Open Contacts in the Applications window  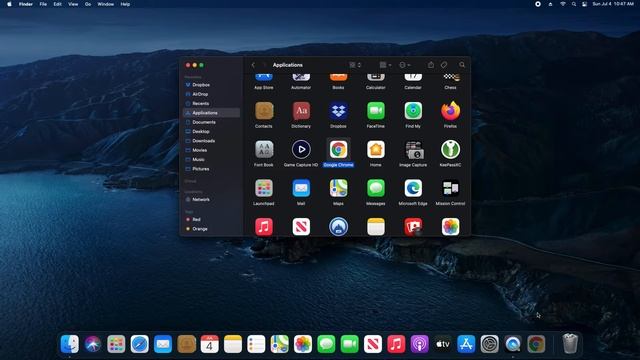tap(264, 111)
